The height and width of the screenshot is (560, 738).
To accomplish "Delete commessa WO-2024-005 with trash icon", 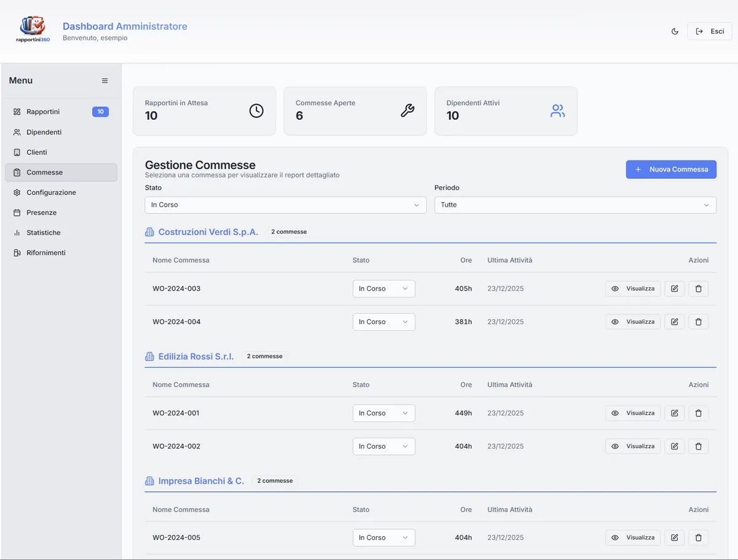I will [699, 537].
